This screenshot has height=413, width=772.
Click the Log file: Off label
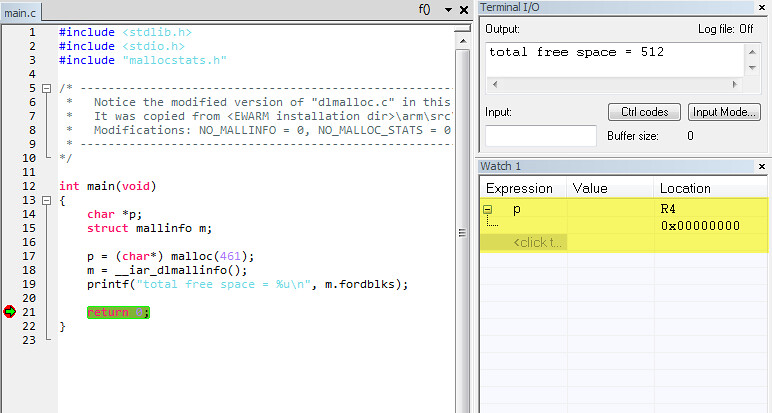pos(726,29)
